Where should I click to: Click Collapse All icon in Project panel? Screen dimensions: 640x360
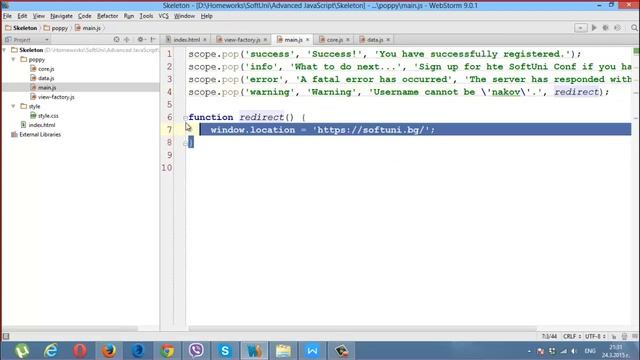pyautogui.click(x=127, y=40)
